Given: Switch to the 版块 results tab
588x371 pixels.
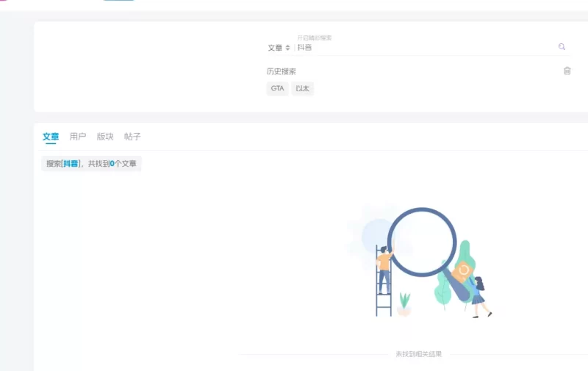Looking at the screenshot, I should [105, 137].
